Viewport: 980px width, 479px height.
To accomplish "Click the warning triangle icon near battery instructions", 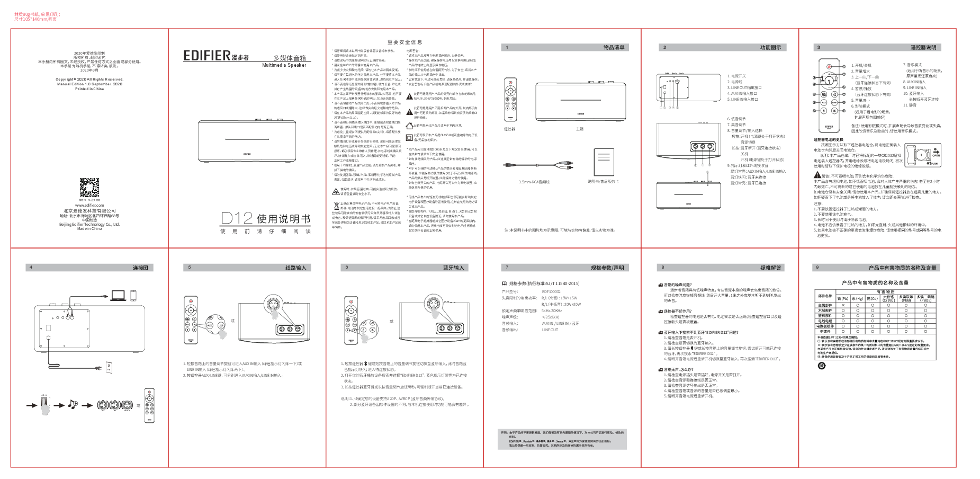I will point(817,178).
